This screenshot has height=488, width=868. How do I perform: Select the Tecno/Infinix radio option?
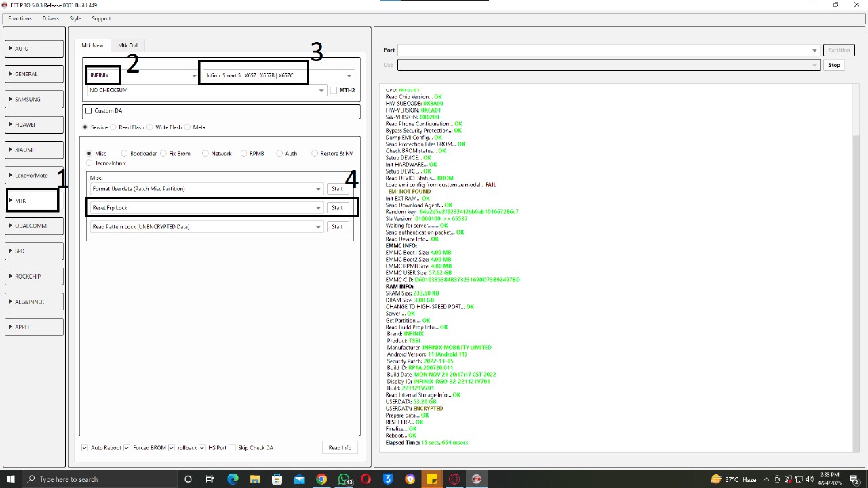tap(90, 163)
